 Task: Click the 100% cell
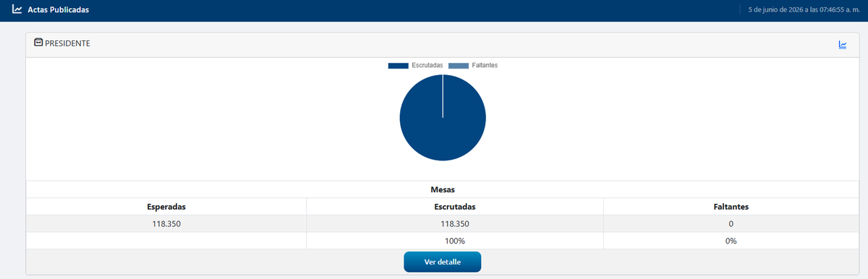point(455,241)
